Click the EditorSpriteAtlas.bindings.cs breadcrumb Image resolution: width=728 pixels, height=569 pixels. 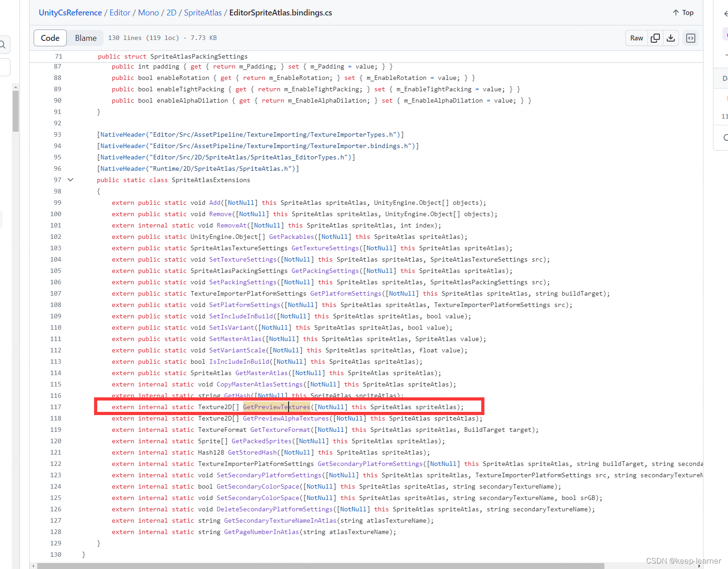pos(280,12)
